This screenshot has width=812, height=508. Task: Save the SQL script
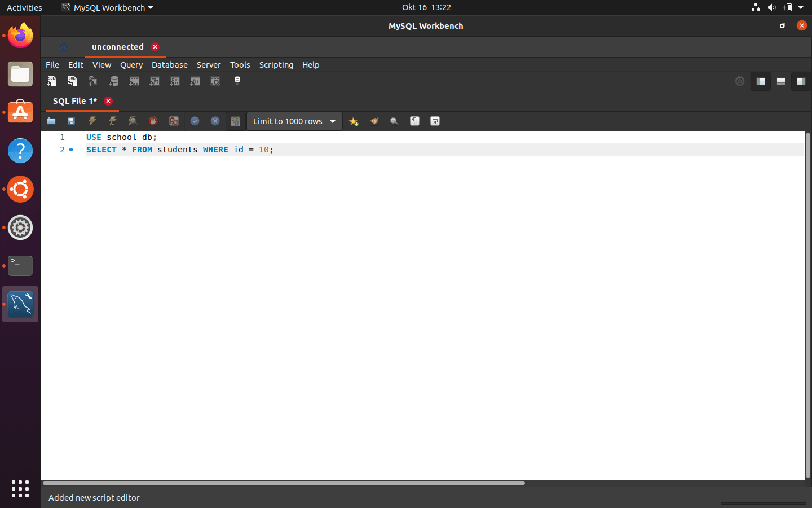[71, 121]
